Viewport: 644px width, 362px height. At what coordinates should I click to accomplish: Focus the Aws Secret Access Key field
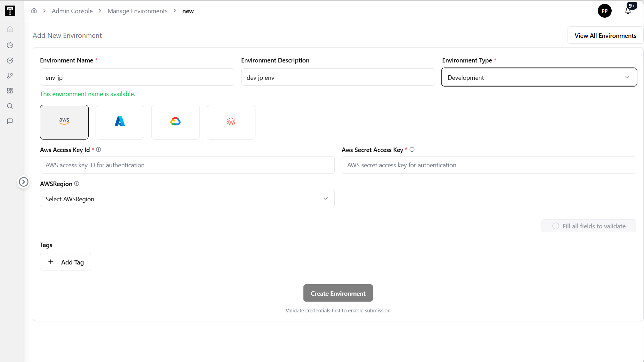point(489,165)
